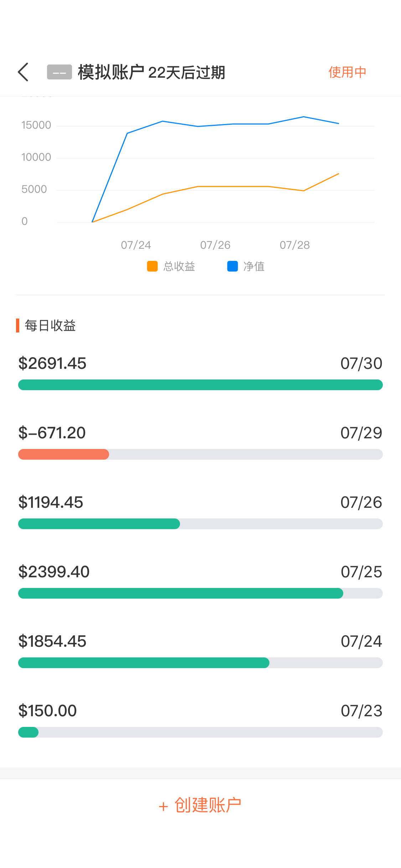The width and height of the screenshot is (401, 868).
Task: Open the $-671.20 daily loss entry
Action: pyautogui.click(x=52, y=433)
